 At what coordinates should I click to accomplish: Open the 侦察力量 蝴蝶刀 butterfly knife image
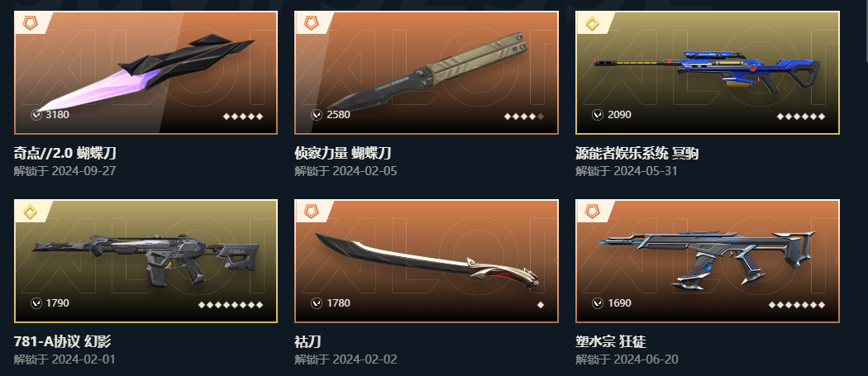coord(427,71)
